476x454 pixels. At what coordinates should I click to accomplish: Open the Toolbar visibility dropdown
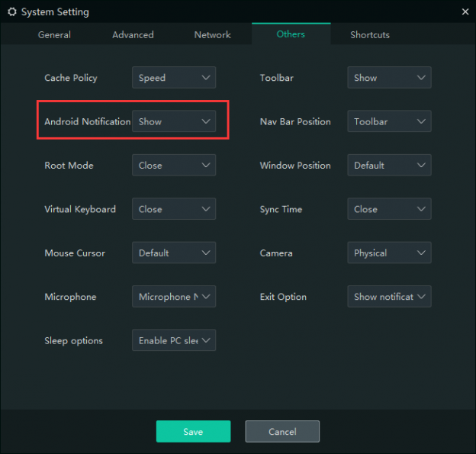click(x=389, y=78)
